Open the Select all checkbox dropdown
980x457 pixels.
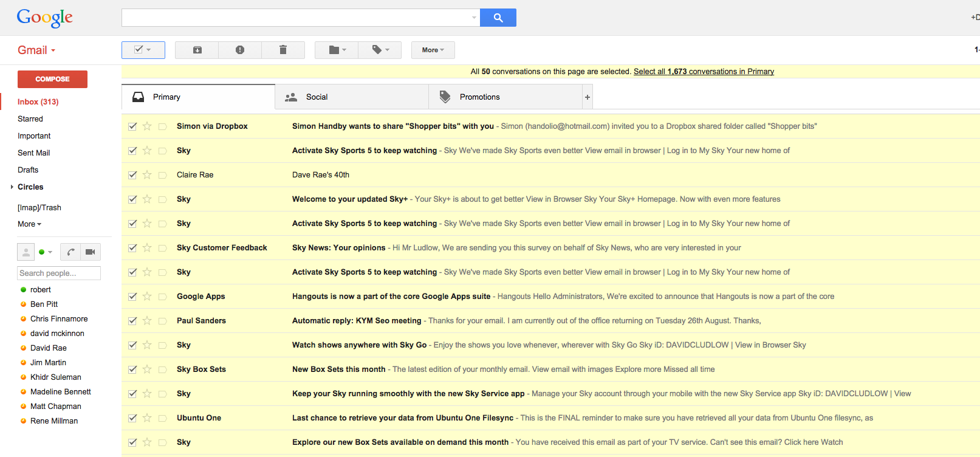pos(149,50)
